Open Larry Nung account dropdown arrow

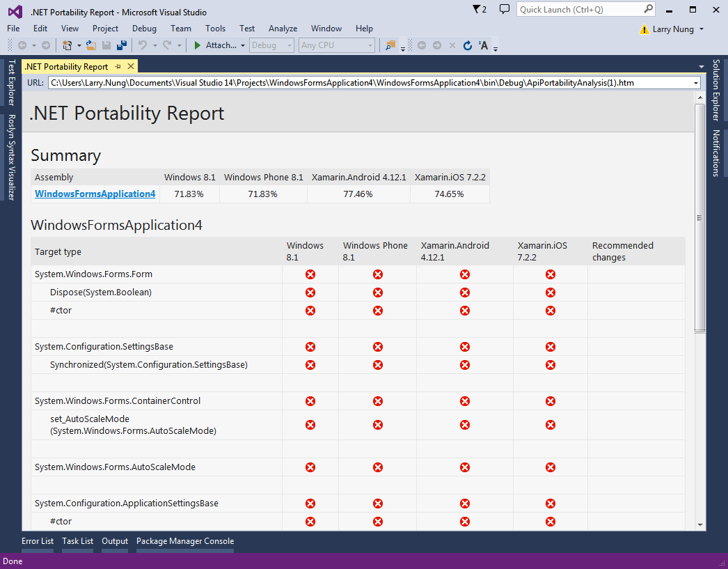coord(702,29)
